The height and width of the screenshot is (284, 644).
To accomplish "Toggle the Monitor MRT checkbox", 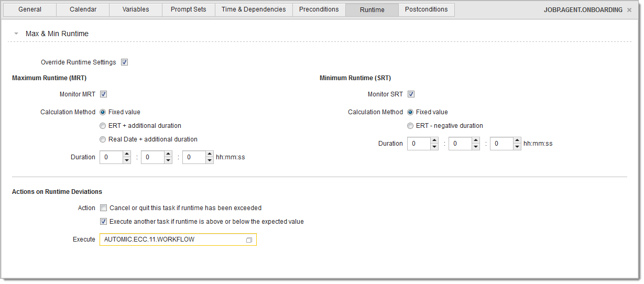I will pyautogui.click(x=103, y=94).
